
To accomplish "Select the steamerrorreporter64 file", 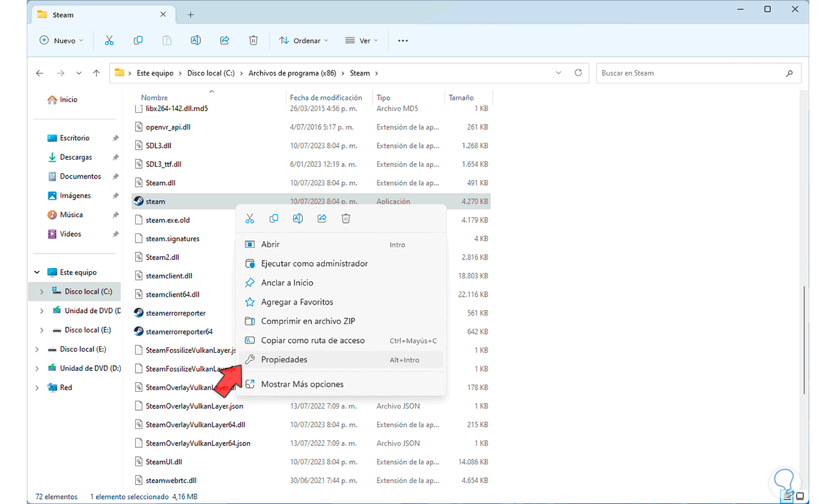I will (311, 331).
